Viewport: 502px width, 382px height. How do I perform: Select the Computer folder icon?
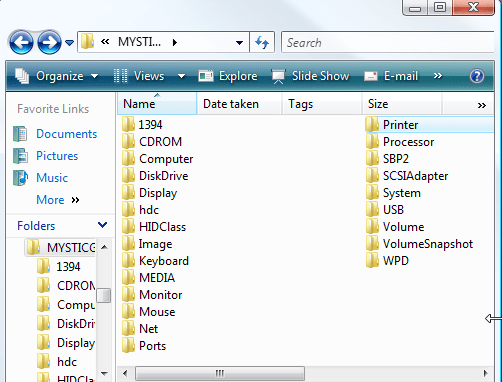[128, 158]
